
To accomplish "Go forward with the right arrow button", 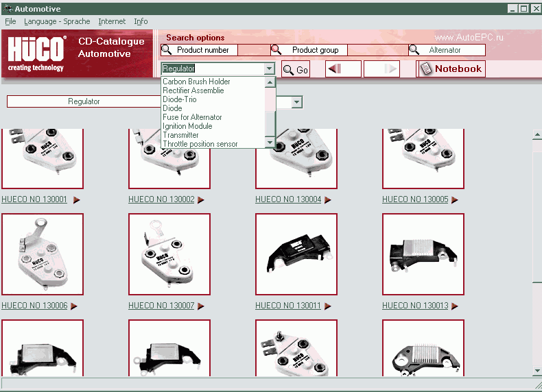I will pos(381,69).
